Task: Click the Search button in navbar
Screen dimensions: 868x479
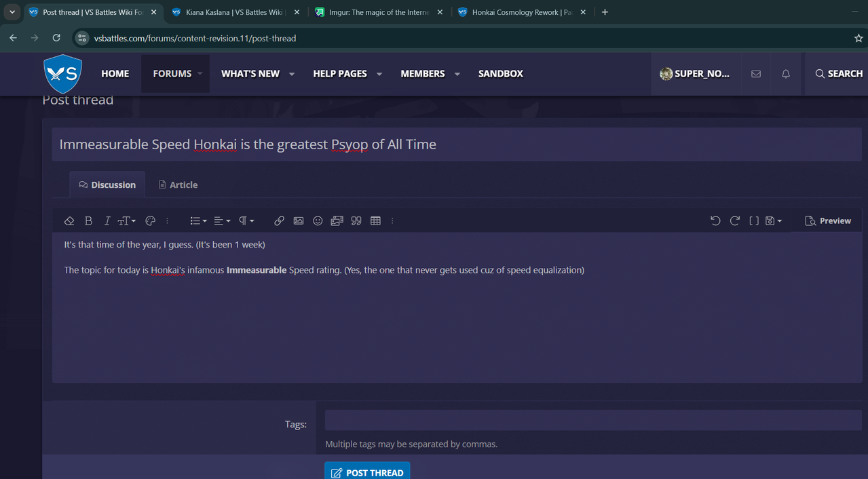Action: [839, 74]
